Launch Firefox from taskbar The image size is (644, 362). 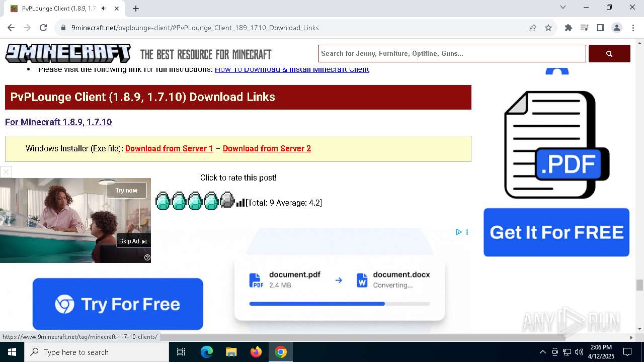(x=256, y=352)
